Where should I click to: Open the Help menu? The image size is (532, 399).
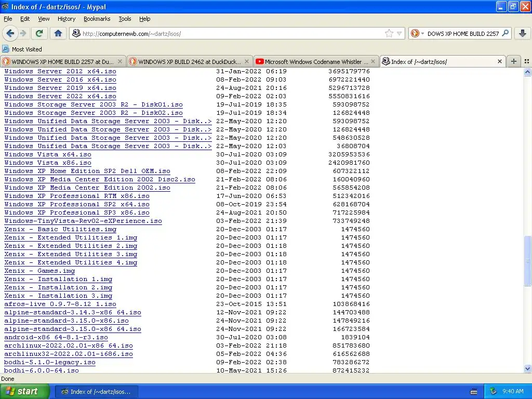point(144,19)
